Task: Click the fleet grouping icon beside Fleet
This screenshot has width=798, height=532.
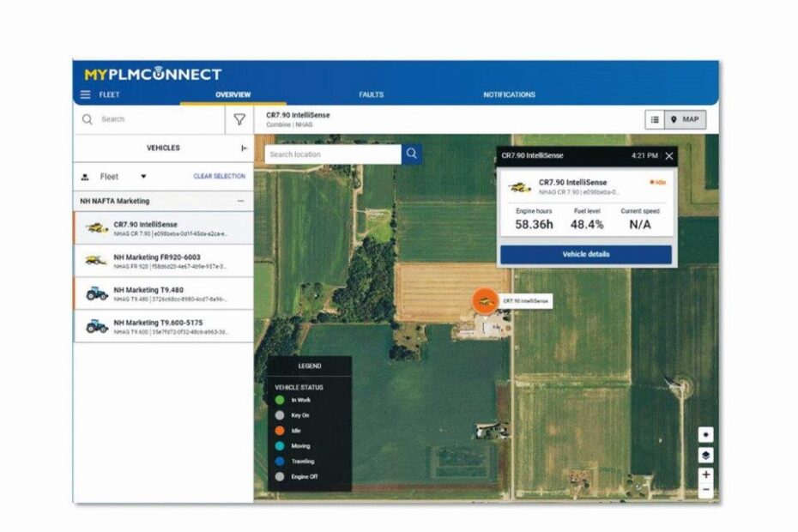Action: pos(85,177)
